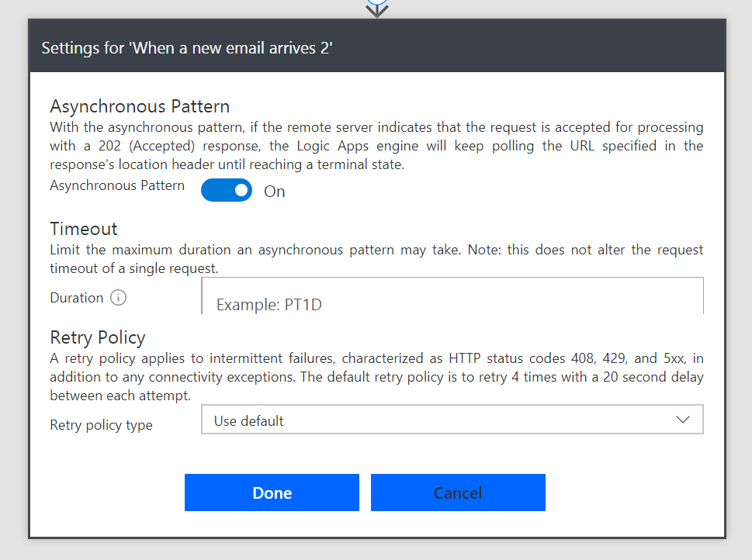Image resolution: width=752 pixels, height=560 pixels.
Task: Click the settings title 'When a new email arrives 2'
Action: pos(187,48)
